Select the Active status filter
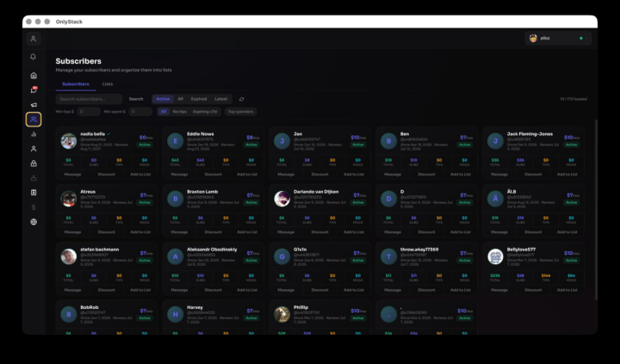Viewport: 620px width, 364px height. point(163,99)
